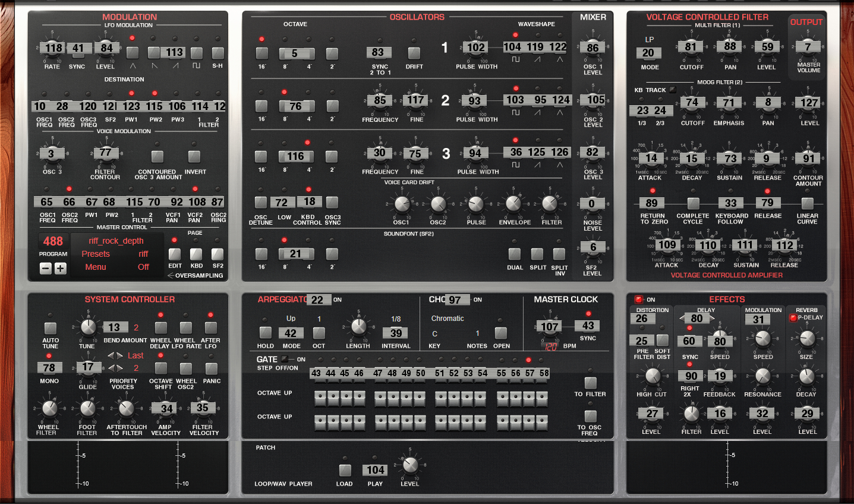This screenshot has width=854, height=504.
Task: Select DUAL mode in the oscillators section
Action: tap(515, 253)
